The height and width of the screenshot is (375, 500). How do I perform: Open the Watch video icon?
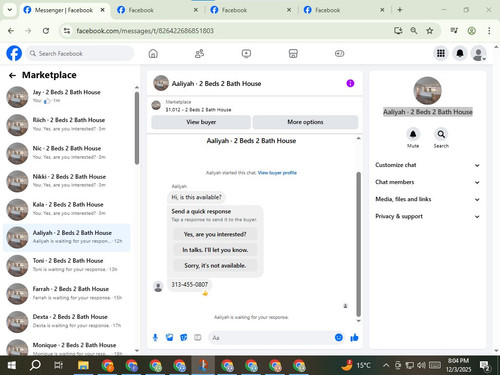(246, 53)
